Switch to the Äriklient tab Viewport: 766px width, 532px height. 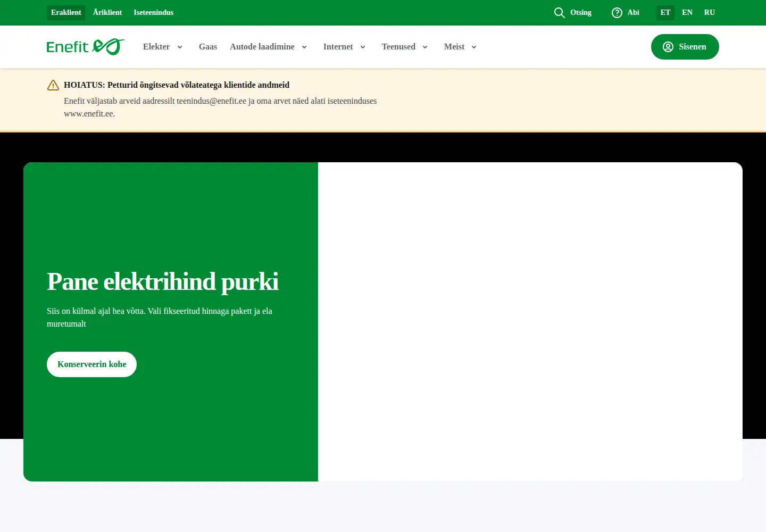pyautogui.click(x=107, y=13)
